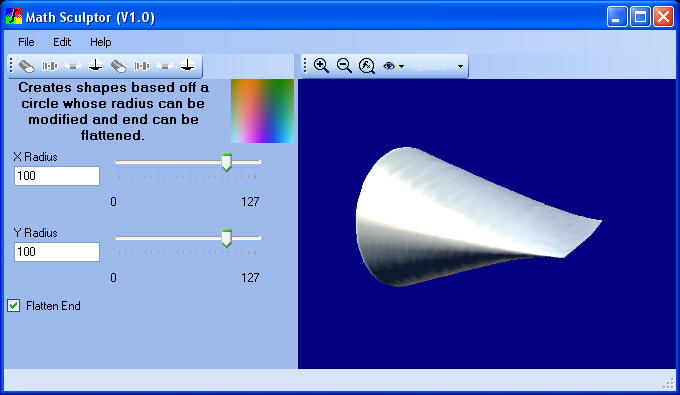Open the Edit menu
The width and height of the screenshot is (680, 395).
coord(62,42)
